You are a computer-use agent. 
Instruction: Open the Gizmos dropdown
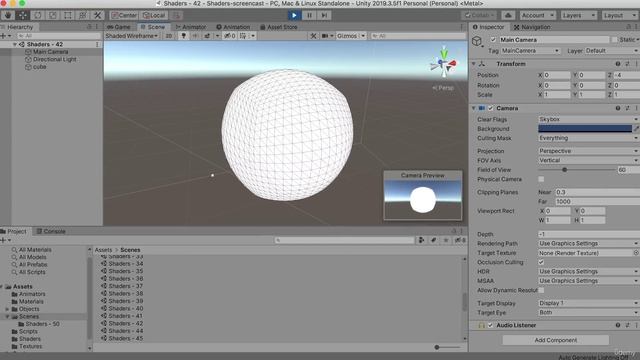coord(351,36)
